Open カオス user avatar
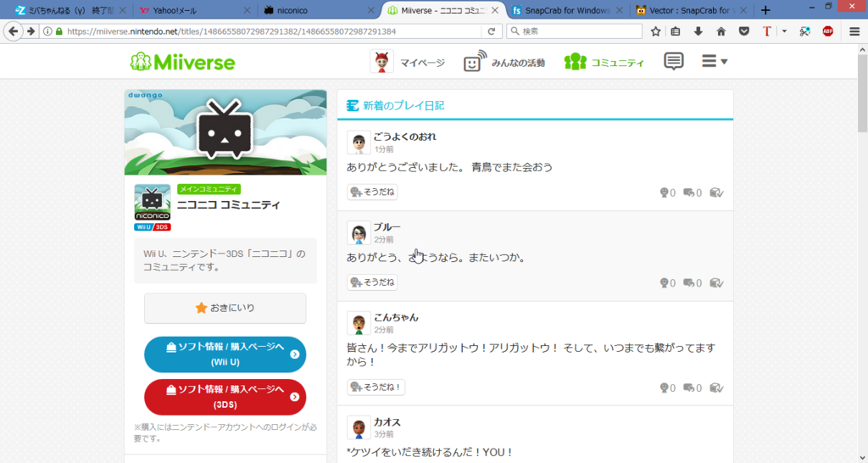Image resolution: width=868 pixels, height=463 pixels. 359,428
